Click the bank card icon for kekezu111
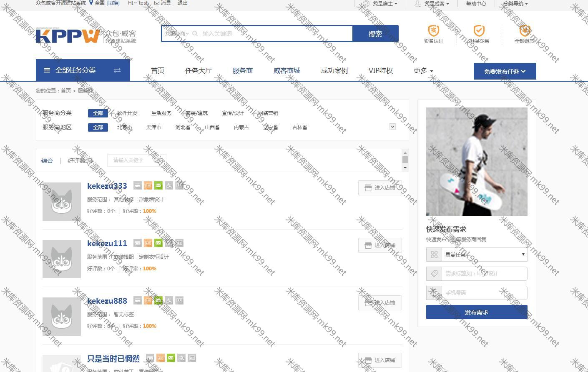This screenshot has height=372, width=588. coord(137,243)
